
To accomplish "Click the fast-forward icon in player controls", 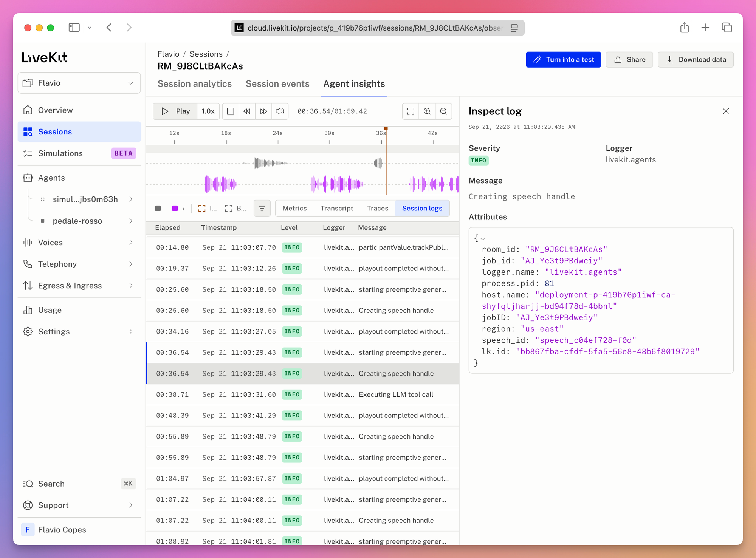I will point(263,111).
